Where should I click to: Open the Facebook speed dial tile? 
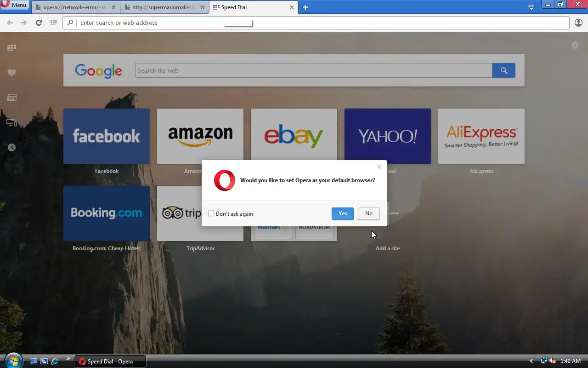point(107,136)
